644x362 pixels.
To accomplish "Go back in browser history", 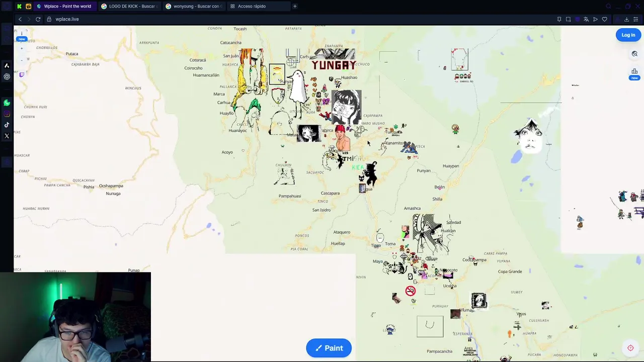I will pyautogui.click(x=20, y=19).
